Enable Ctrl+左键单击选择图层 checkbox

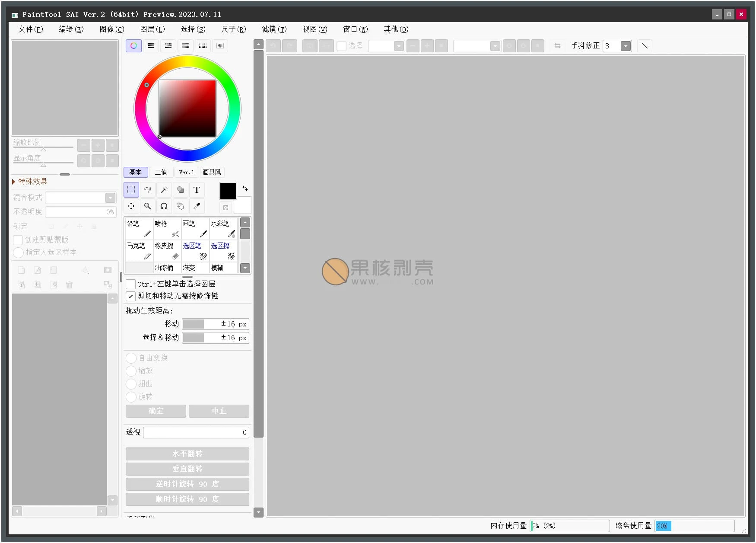pyautogui.click(x=130, y=284)
